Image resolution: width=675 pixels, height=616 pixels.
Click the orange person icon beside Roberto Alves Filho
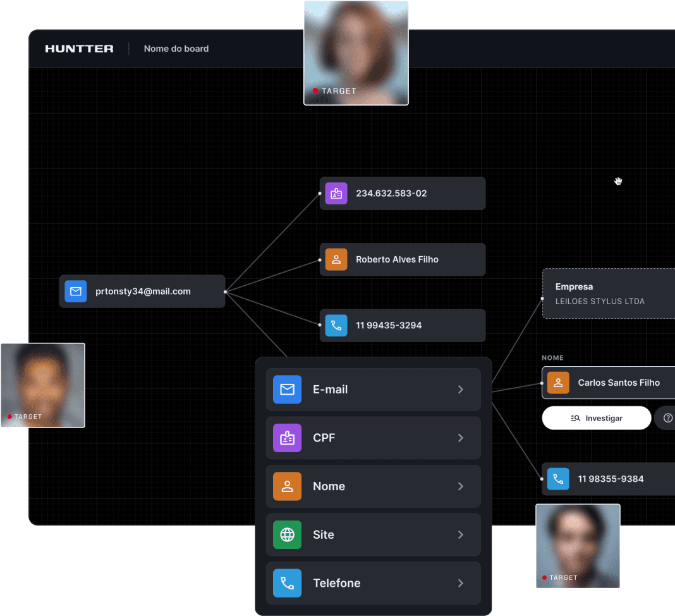tap(336, 259)
